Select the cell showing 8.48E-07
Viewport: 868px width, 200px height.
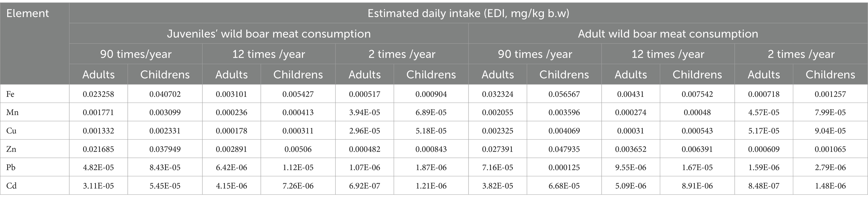point(764,186)
